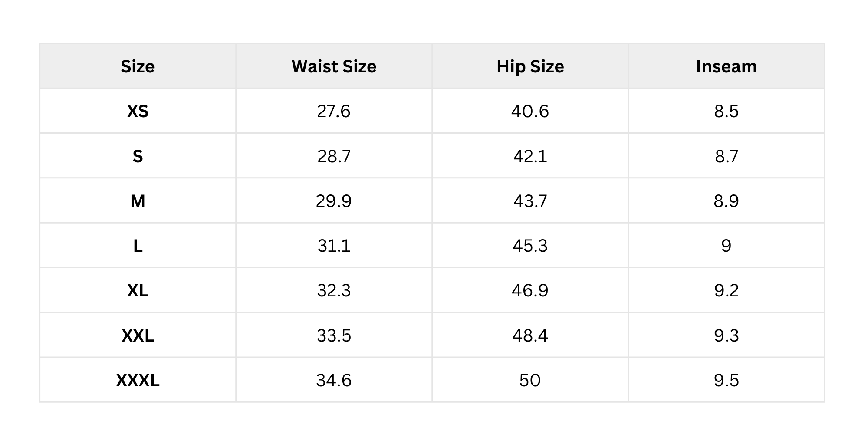The width and height of the screenshot is (868, 434).
Task: Select inseam value 8.5 cell
Action: click(726, 112)
